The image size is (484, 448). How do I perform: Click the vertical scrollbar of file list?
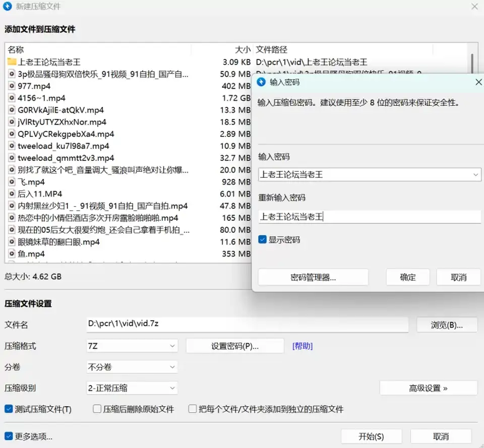[472, 63]
